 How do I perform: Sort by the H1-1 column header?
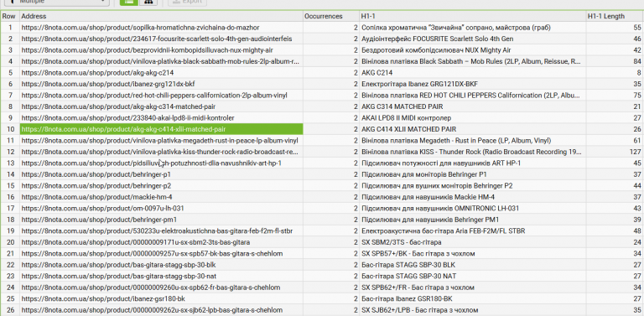click(472, 17)
